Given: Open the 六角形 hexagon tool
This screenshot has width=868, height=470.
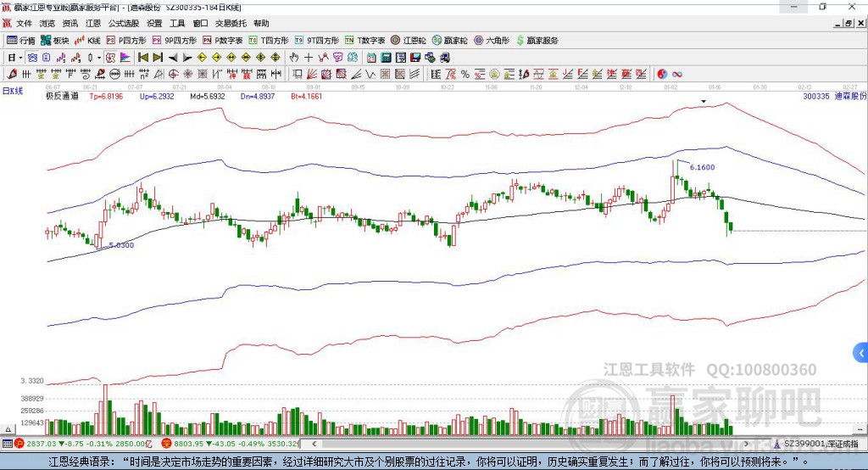Looking at the screenshot, I should pos(492,41).
